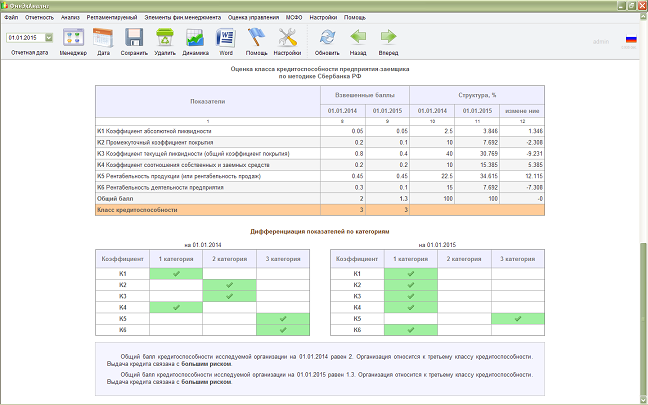The height and width of the screenshot is (405, 648).
Task: Save using the Сохранить floppy icon
Action: point(134,38)
